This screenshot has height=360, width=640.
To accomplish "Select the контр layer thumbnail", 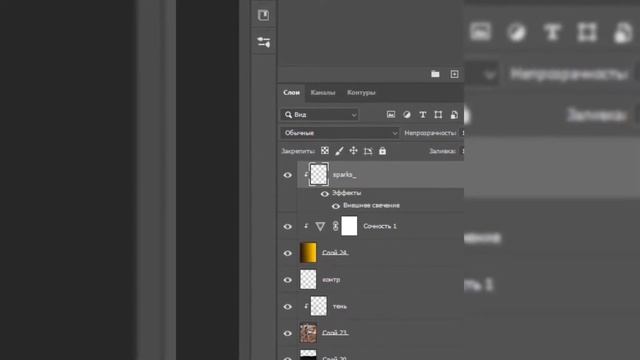I will click(x=308, y=279).
